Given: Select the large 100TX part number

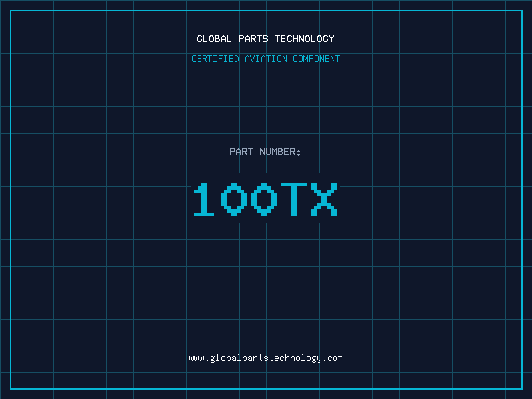Looking at the screenshot, I should click(x=265, y=199).
